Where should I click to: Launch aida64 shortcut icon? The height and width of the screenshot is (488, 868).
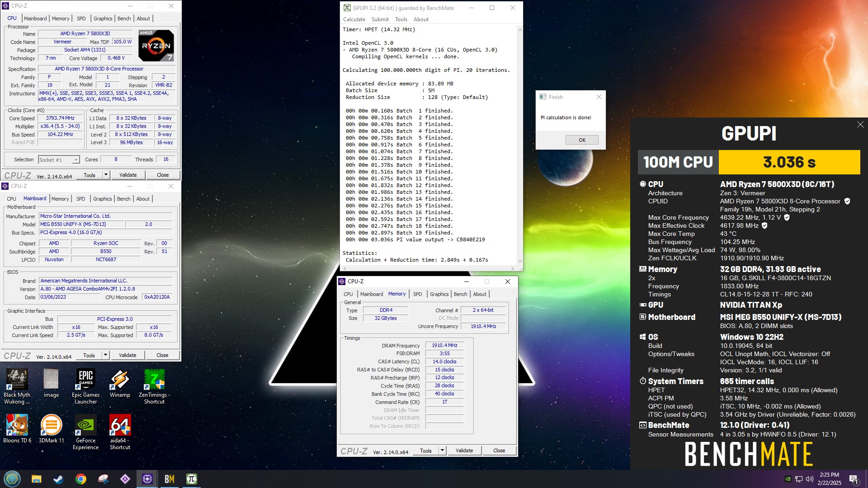120,432
